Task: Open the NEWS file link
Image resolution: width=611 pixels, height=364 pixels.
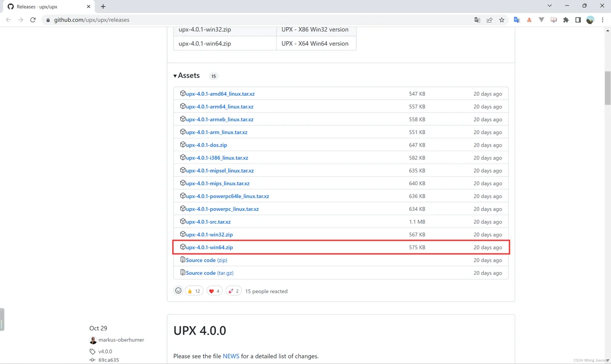Action: point(231,356)
